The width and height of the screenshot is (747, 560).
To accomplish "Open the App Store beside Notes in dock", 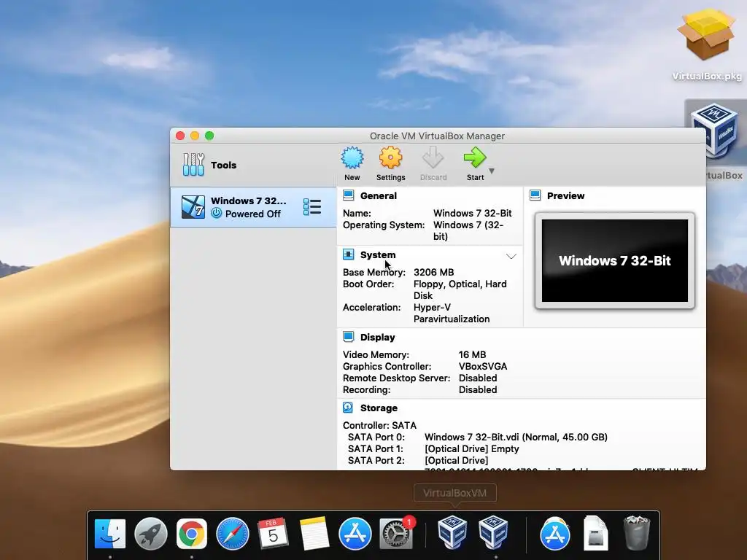I will click(x=355, y=533).
